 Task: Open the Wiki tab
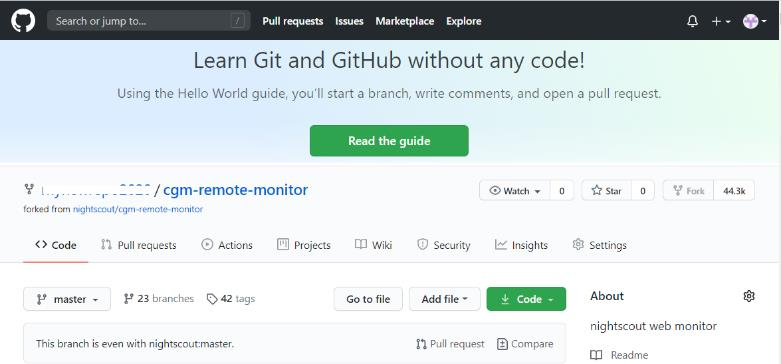pos(373,245)
